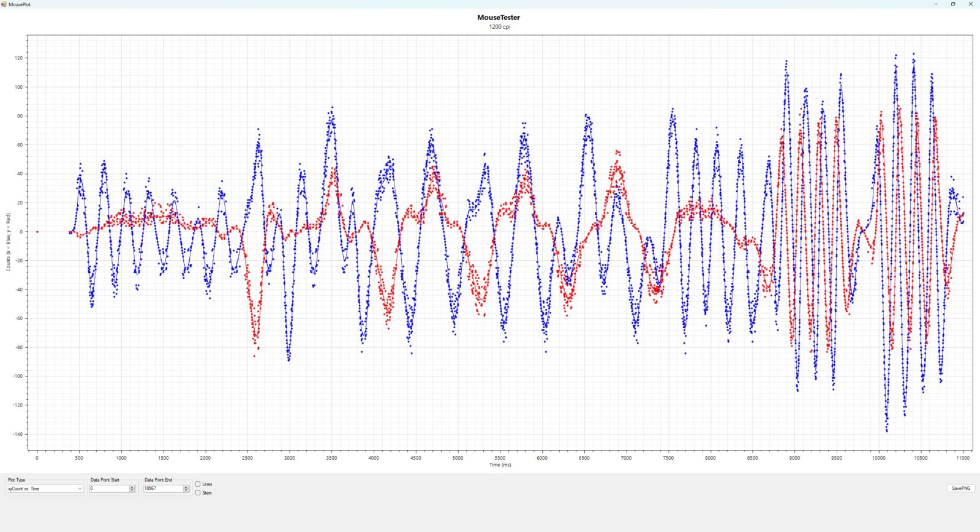Click the MouseTester chart title
Image resolution: width=980 pixels, height=532 pixels.
coord(499,18)
